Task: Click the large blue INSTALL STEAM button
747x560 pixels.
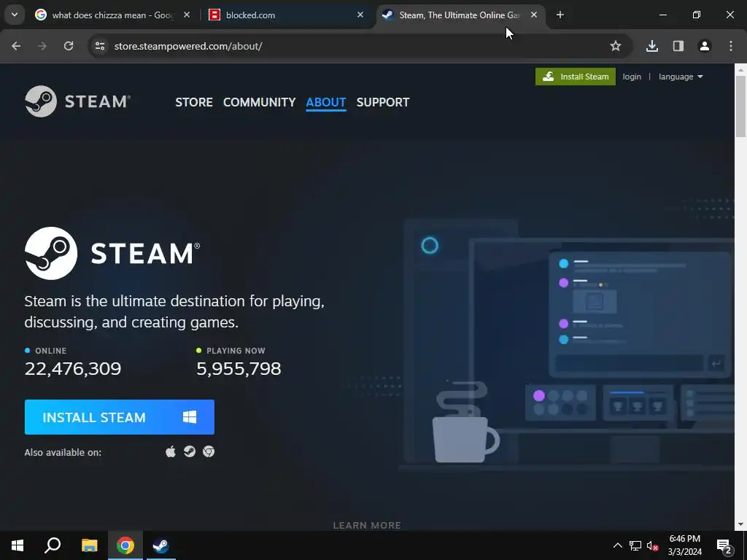Action: (x=120, y=417)
